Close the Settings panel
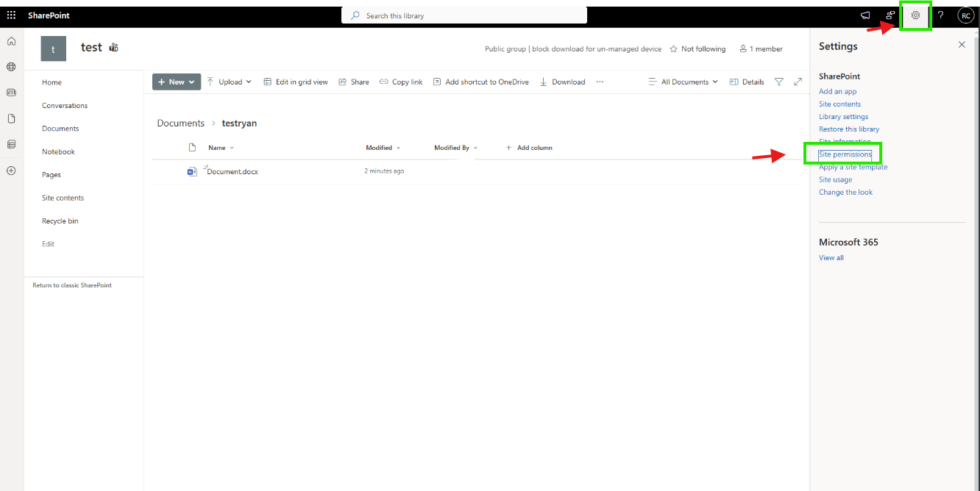This screenshot has height=491, width=980. coord(962,45)
